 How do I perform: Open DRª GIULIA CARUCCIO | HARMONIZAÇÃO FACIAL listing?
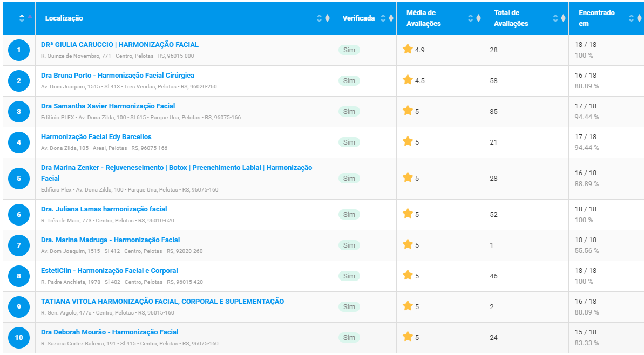click(x=119, y=45)
